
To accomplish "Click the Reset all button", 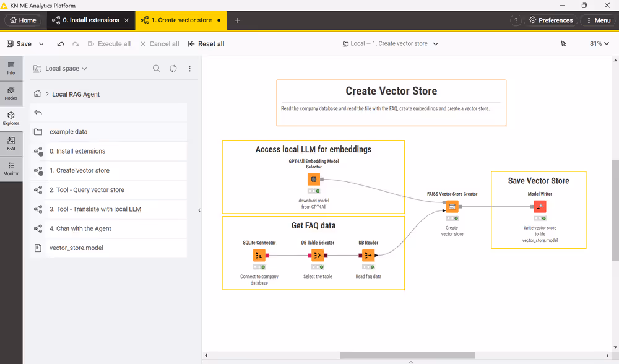I will [x=206, y=44].
